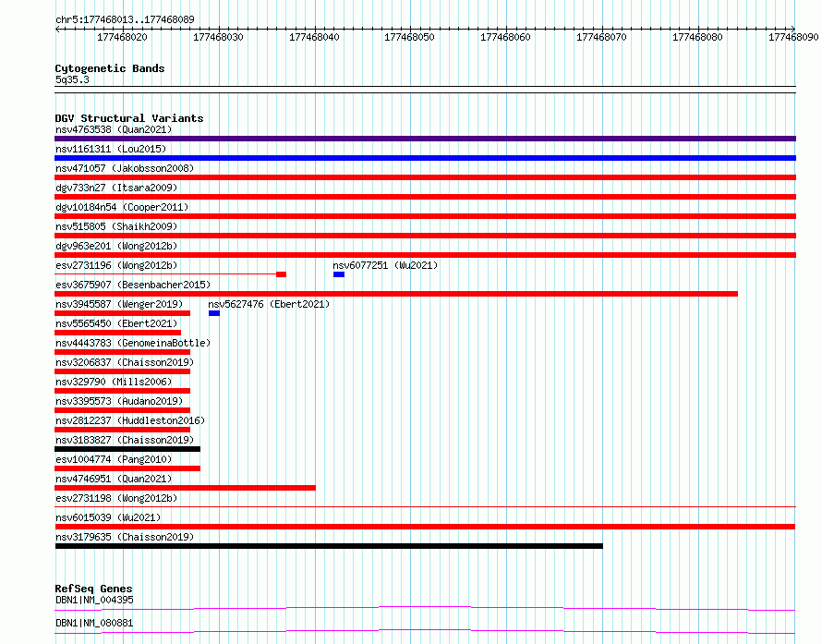Viewport: 822px width, 644px height.
Task: Click the red esv3675907 variant bar
Action: click(396, 294)
